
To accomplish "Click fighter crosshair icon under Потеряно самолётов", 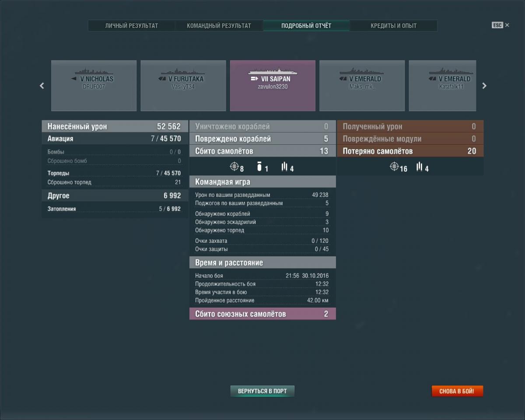I will click(394, 167).
